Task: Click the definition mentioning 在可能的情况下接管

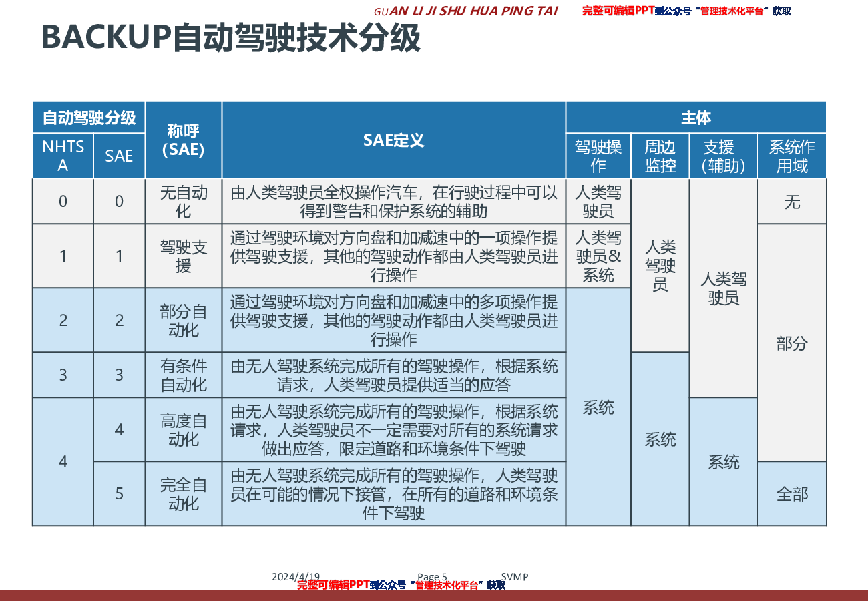Action: tap(393, 493)
